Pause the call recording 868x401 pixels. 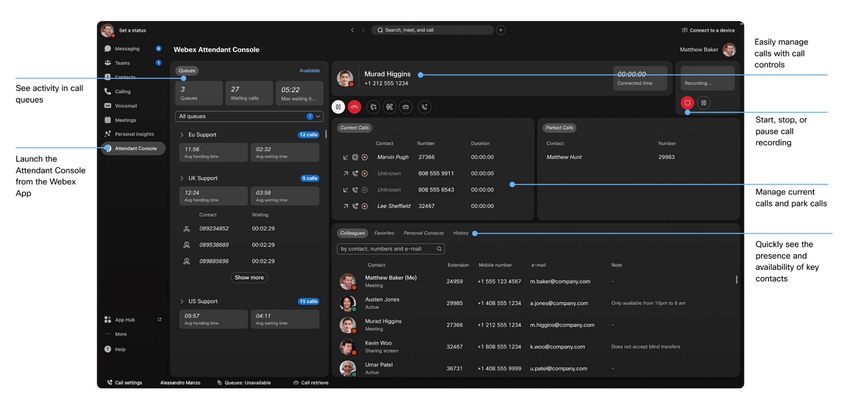pos(703,103)
